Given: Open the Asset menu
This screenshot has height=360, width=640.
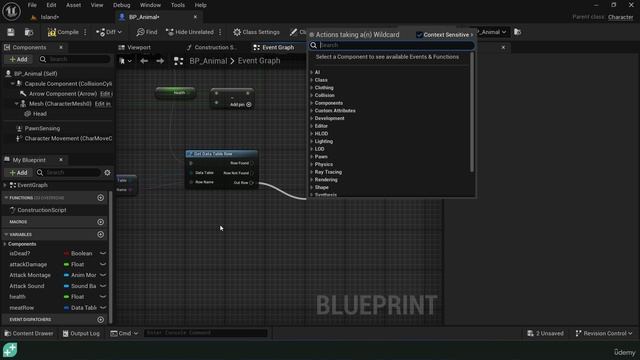Looking at the screenshot, I should (73, 5).
